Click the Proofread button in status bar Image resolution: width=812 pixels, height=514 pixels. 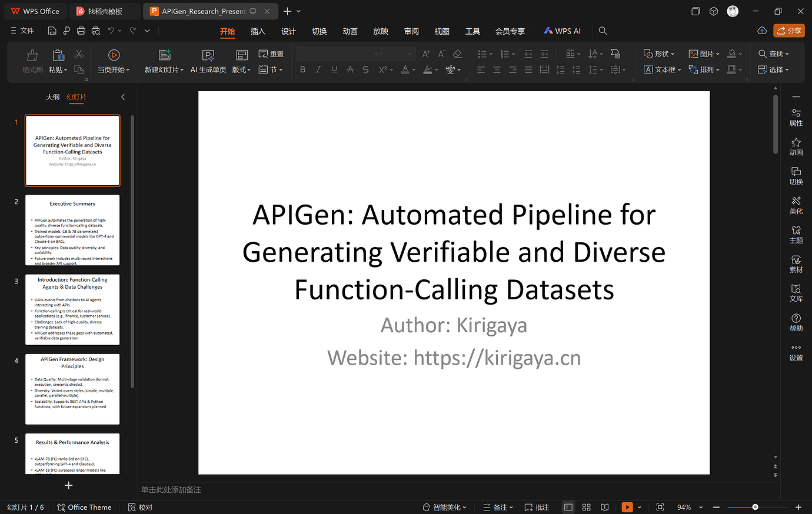click(x=141, y=507)
